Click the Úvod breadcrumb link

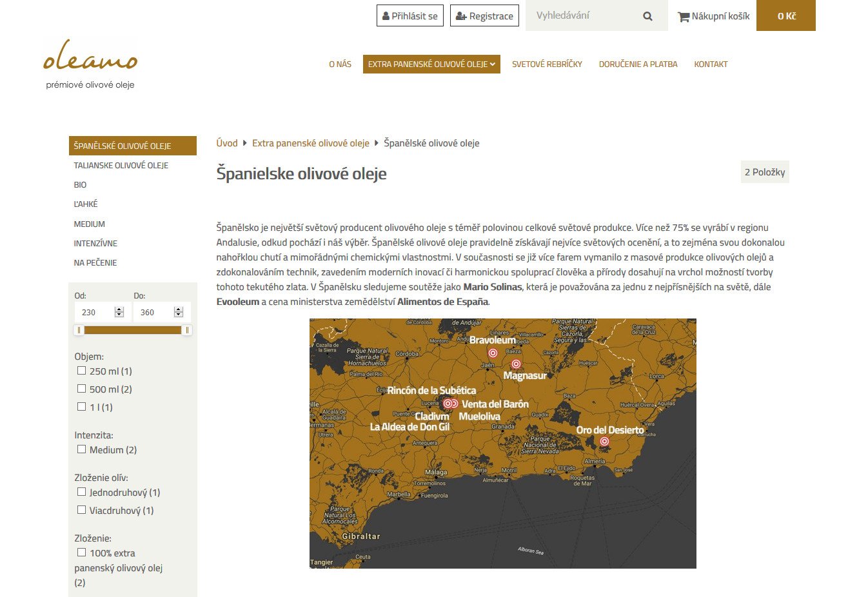[x=227, y=143]
